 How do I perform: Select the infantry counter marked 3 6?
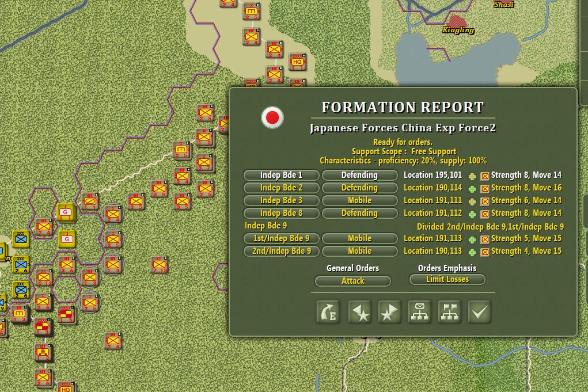[x=66, y=265]
